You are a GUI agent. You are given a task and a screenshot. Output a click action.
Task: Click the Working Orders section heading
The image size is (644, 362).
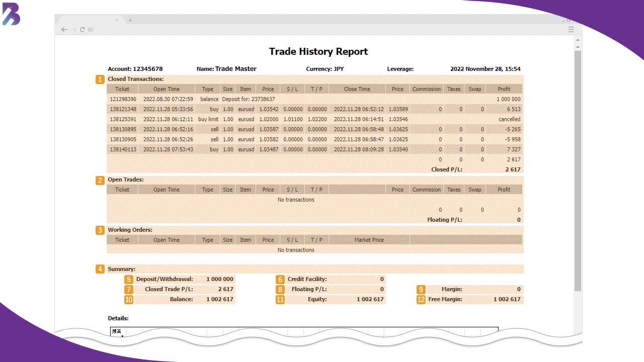[130, 230]
